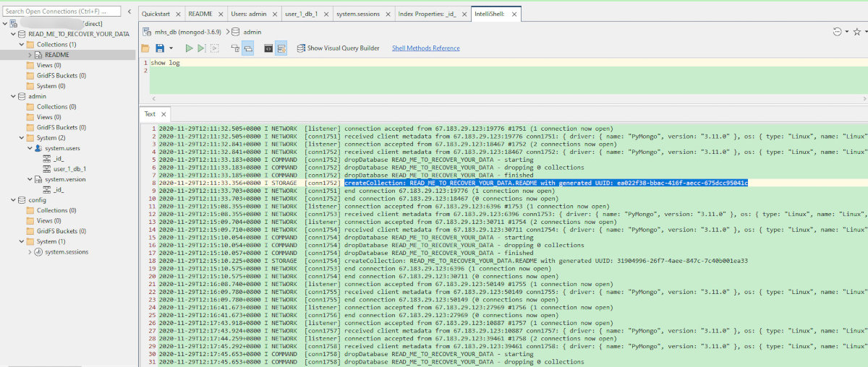
Task: Collapse the System (2) folder under admin
Action: (x=21, y=137)
